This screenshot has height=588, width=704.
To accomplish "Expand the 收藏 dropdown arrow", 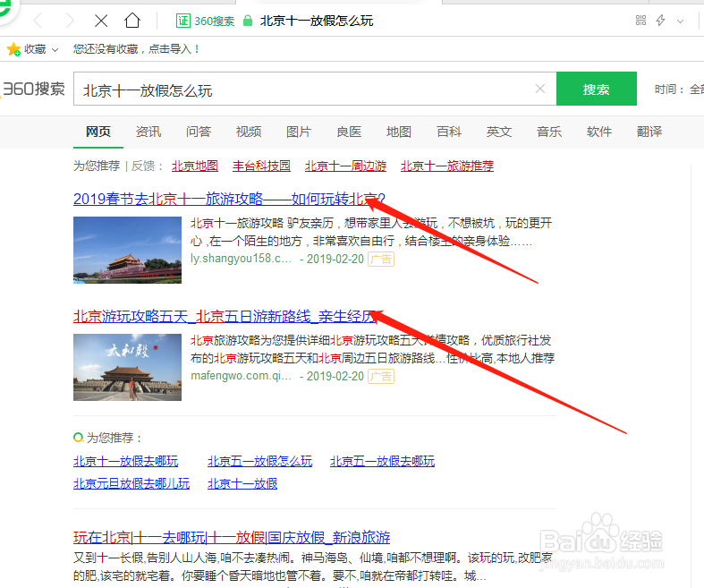I will pyautogui.click(x=55, y=50).
